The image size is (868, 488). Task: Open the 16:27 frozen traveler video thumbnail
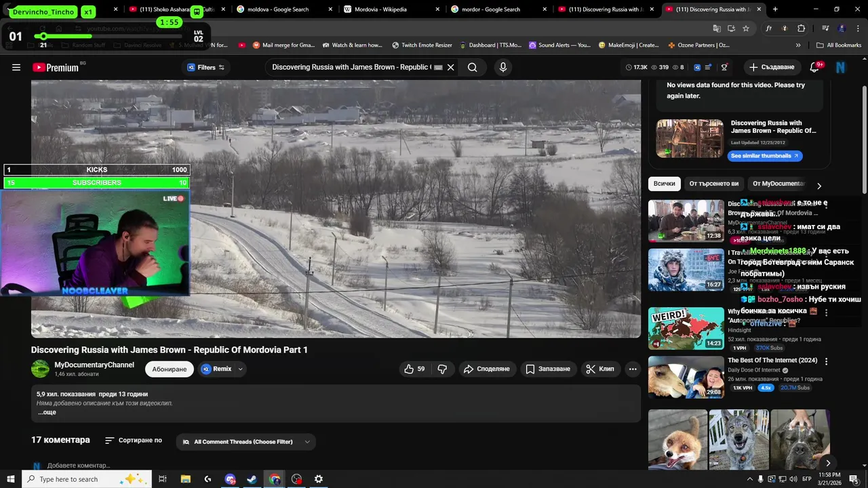tap(686, 270)
